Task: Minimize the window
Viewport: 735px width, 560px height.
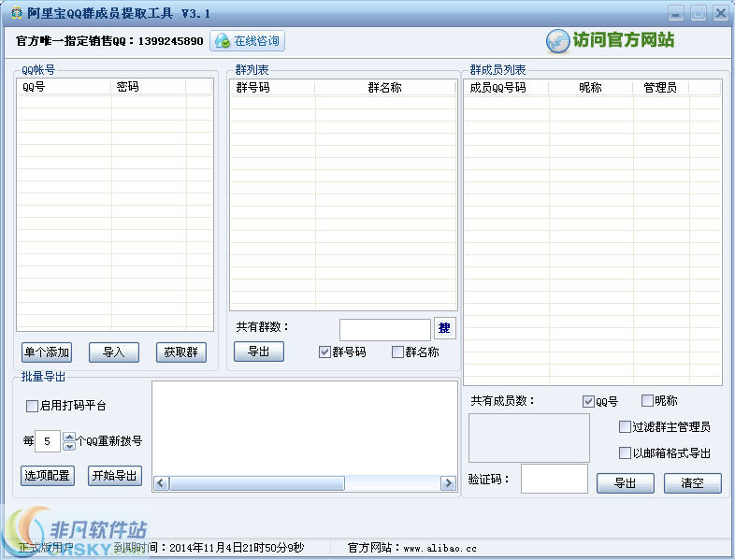Action: [675, 13]
